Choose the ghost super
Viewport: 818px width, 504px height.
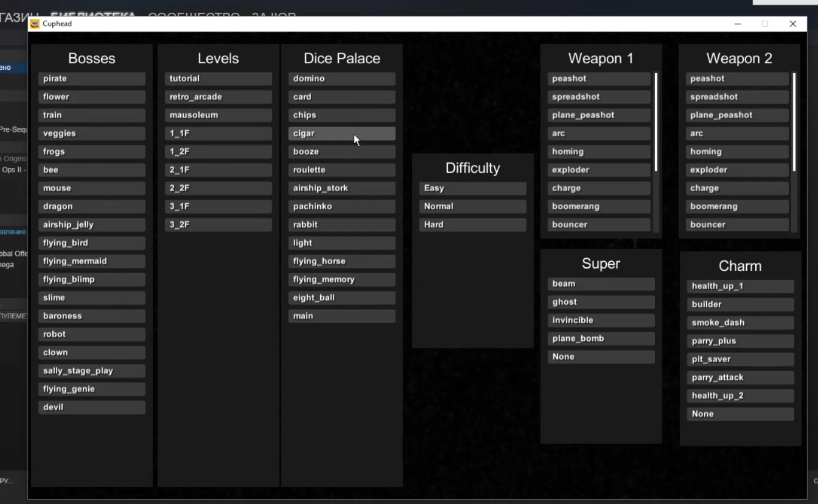[x=601, y=303]
